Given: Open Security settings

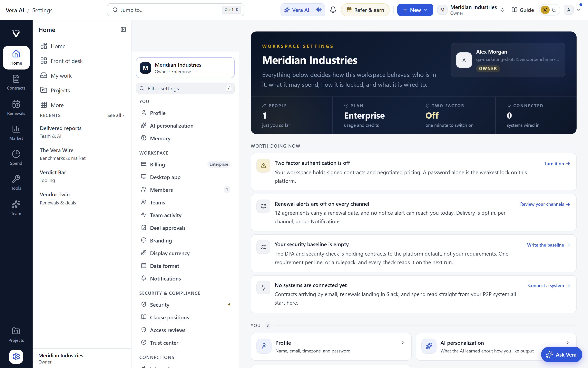Looking at the screenshot, I should [x=185, y=304].
